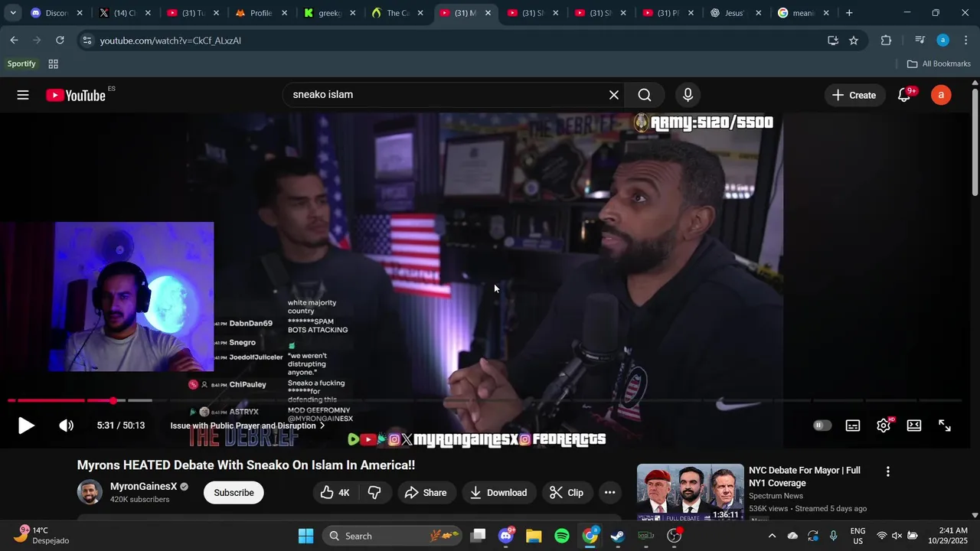This screenshot has height=551, width=980.
Task: Open Steam from the taskbar
Action: (x=618, y=536)
